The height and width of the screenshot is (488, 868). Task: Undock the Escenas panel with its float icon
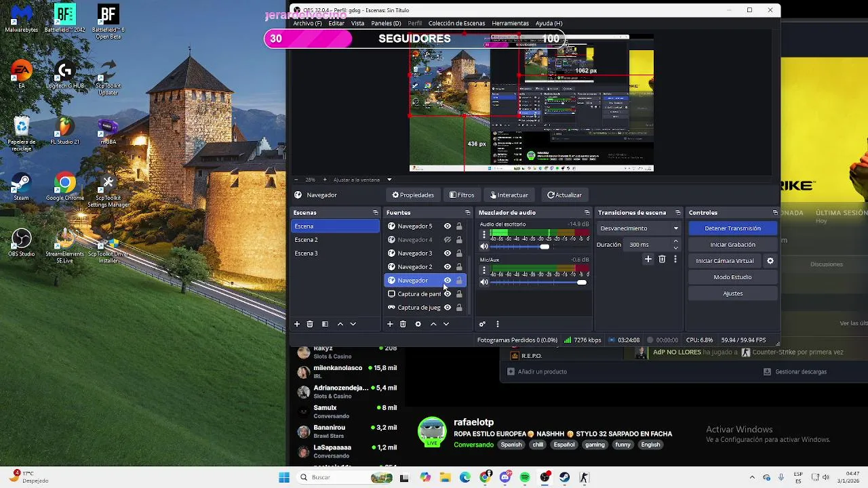pos(375,213)
